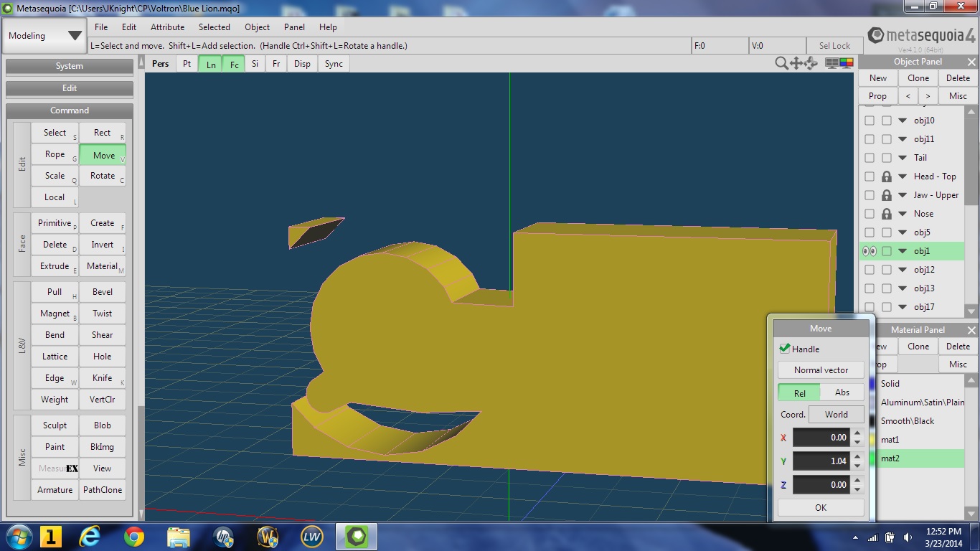Open Google Chrome from the taskbar
The image size is (980, 551).
pos(133,536)
